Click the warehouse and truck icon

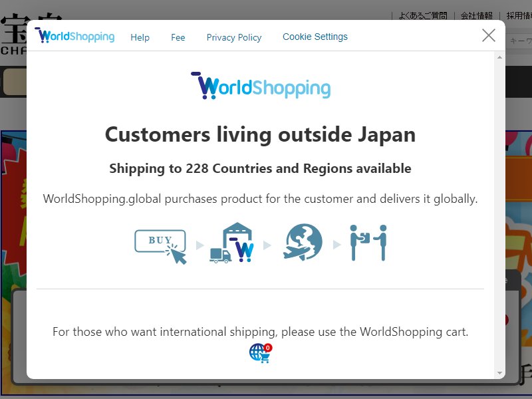coord(231,242)
